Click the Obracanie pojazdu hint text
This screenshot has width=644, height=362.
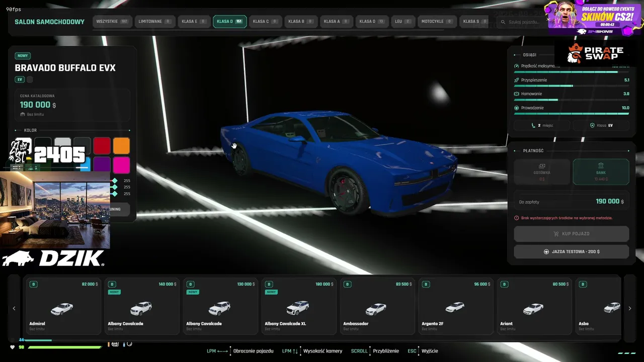[254, 351]
